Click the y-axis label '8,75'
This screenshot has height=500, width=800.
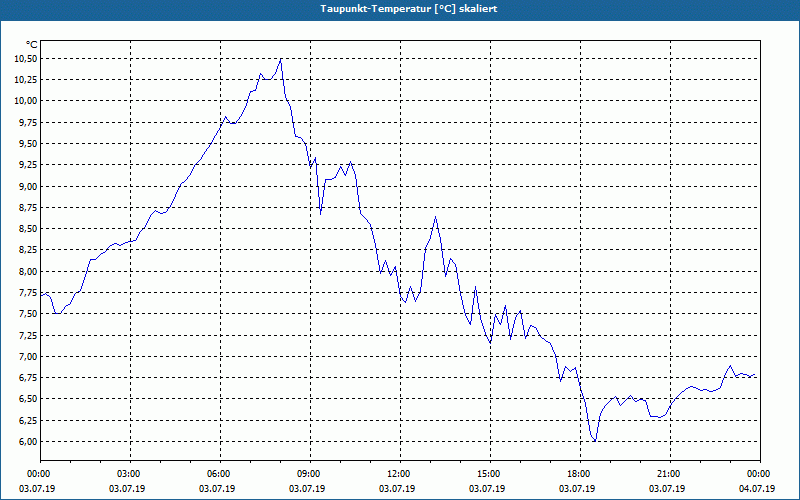coord(28,208)
